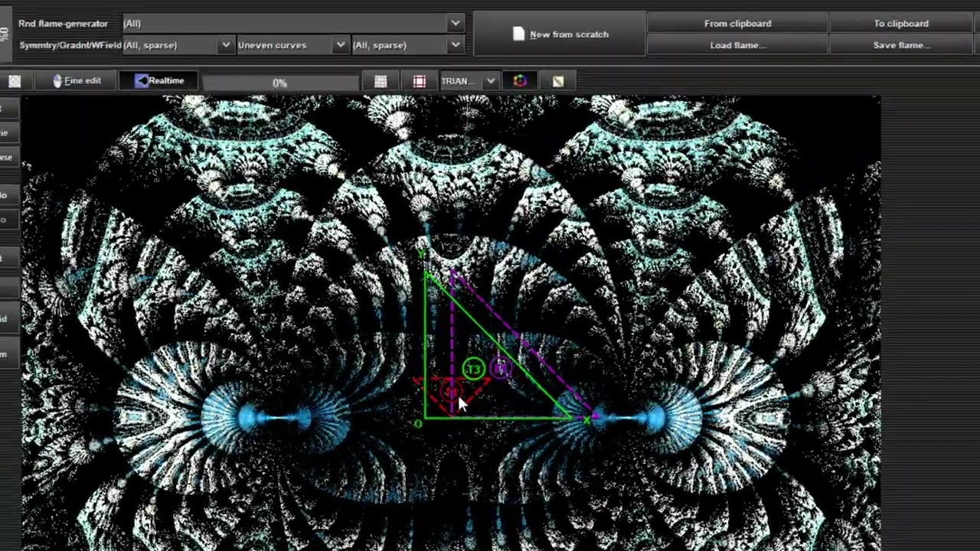Screen dimensions: 980x551
Task: Select the green transform circle labeled 13
Action: pos(474,370)
